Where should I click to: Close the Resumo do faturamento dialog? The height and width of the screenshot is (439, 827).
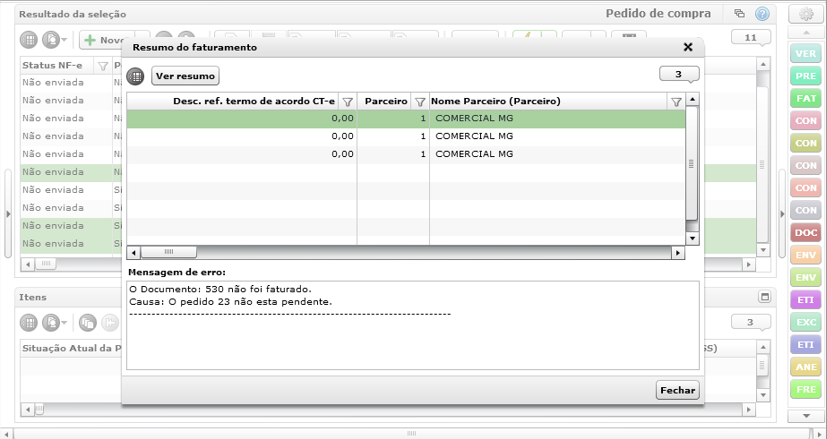click(x=688, y=47)
